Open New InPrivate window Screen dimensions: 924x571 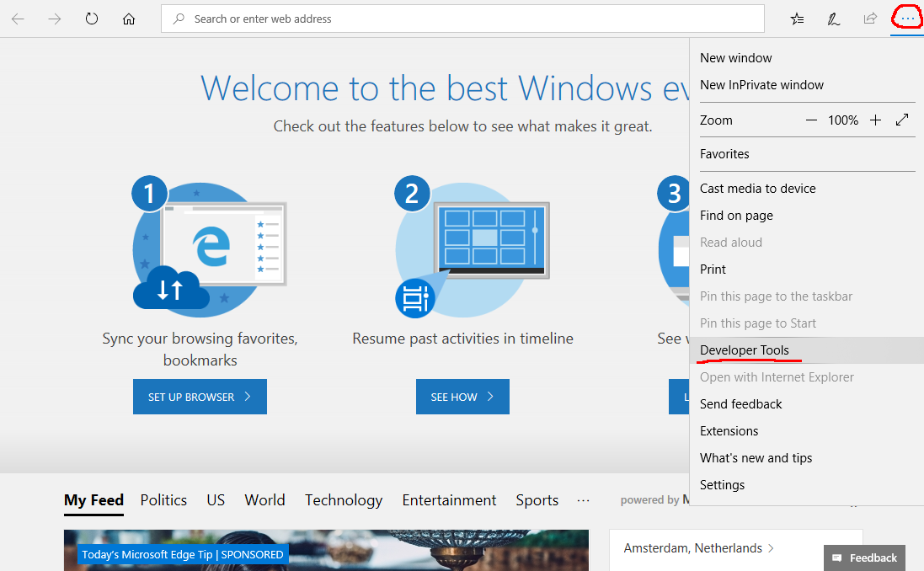tap(761, 85)
